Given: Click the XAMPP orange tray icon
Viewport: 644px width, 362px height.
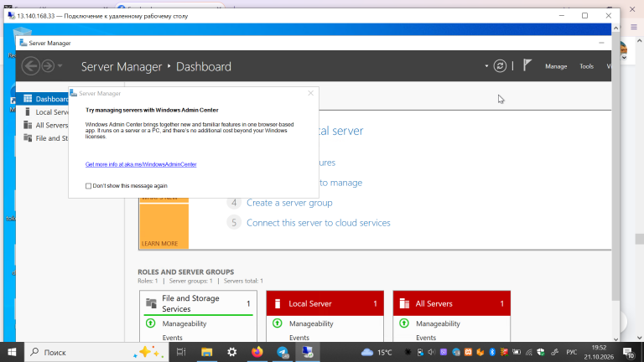Looking at the screenshot, I should pyautogui.click(x=468, y=352).
